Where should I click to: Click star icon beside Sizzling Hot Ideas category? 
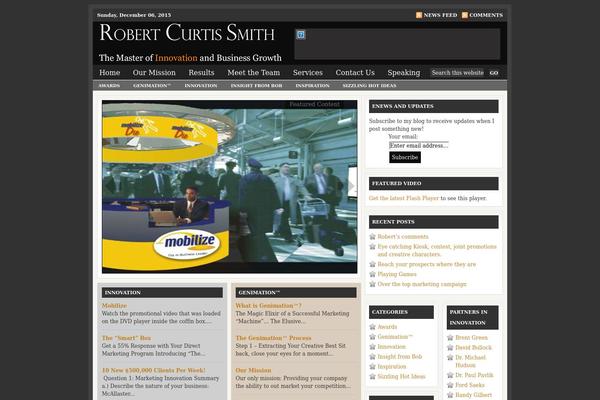tap(372, 377)
